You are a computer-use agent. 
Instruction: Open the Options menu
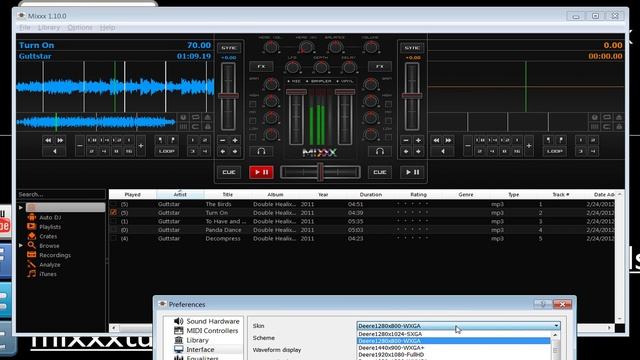[80, 27]
